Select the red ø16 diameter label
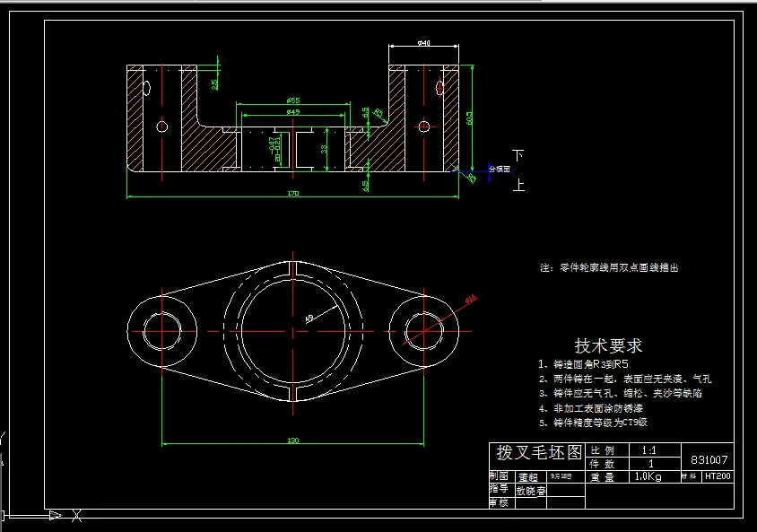Viewport: 757px width, 532px height. point(471,300)
